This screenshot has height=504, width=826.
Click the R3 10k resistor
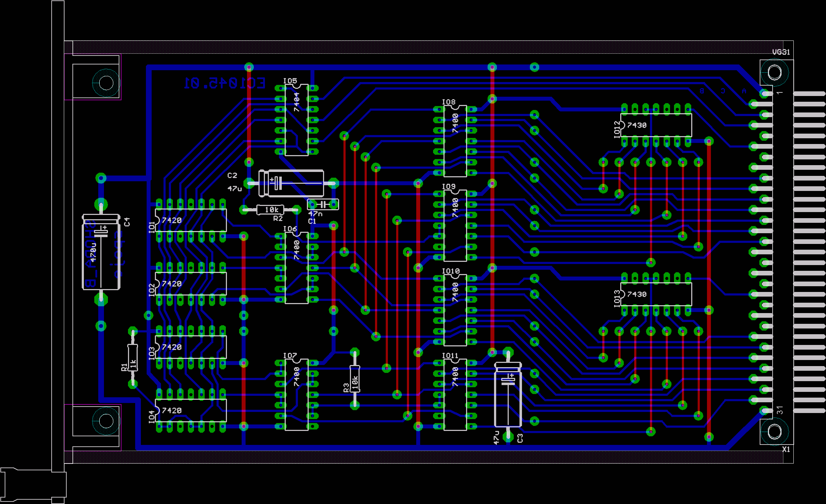(x=355, y=379)
